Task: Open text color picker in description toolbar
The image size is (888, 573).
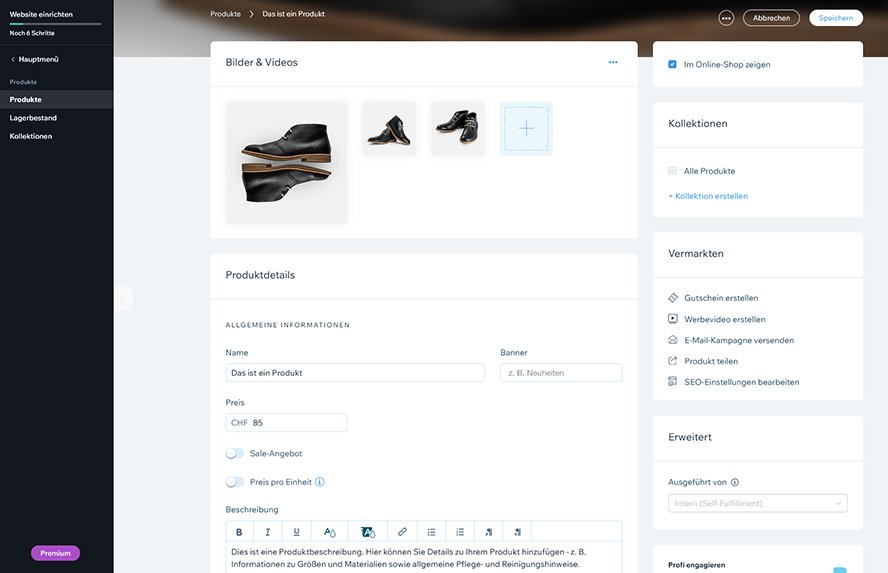Action: 330,532
